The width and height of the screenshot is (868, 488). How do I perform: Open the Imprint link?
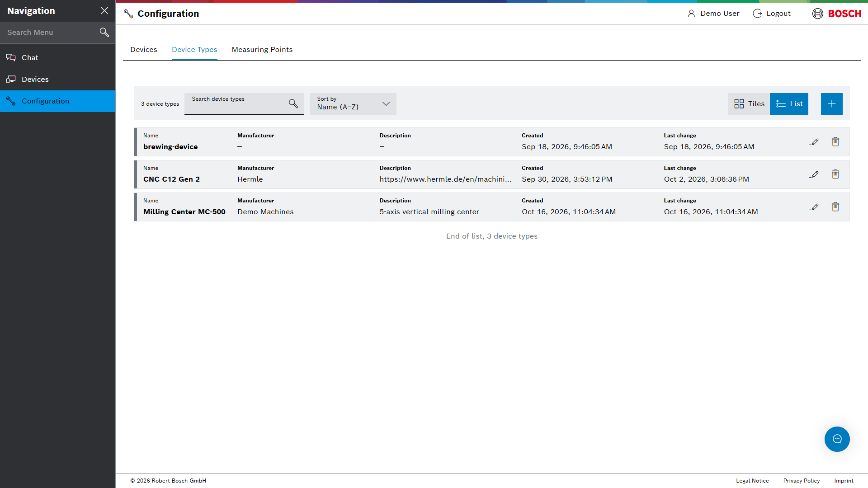(844, 481)
